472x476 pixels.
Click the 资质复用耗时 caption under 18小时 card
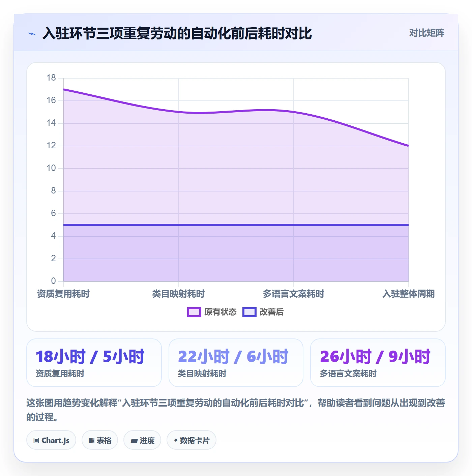(60, 374)
